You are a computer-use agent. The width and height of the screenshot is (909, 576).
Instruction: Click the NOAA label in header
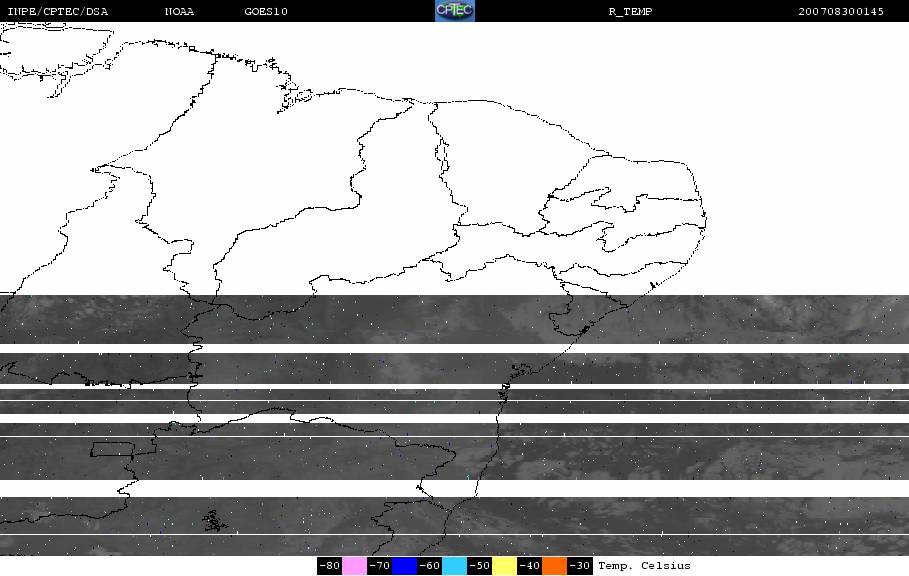pyautogui.click(x=179, y=11)
